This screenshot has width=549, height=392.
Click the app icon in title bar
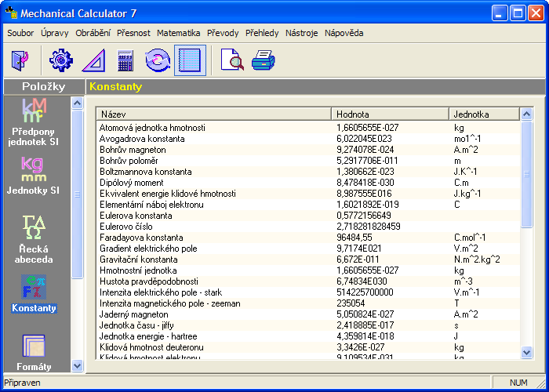11,13
